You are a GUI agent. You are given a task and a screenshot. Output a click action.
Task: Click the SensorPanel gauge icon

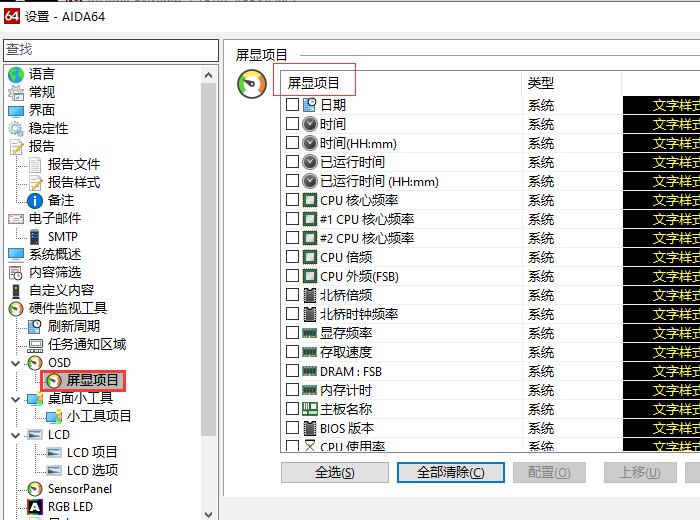click(35, 489)
